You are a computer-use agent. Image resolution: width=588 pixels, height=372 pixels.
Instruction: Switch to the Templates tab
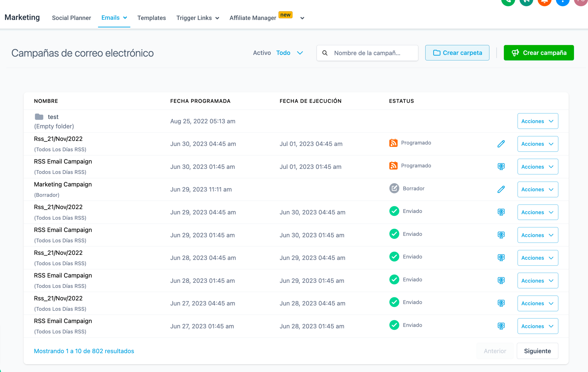(151, 18)
